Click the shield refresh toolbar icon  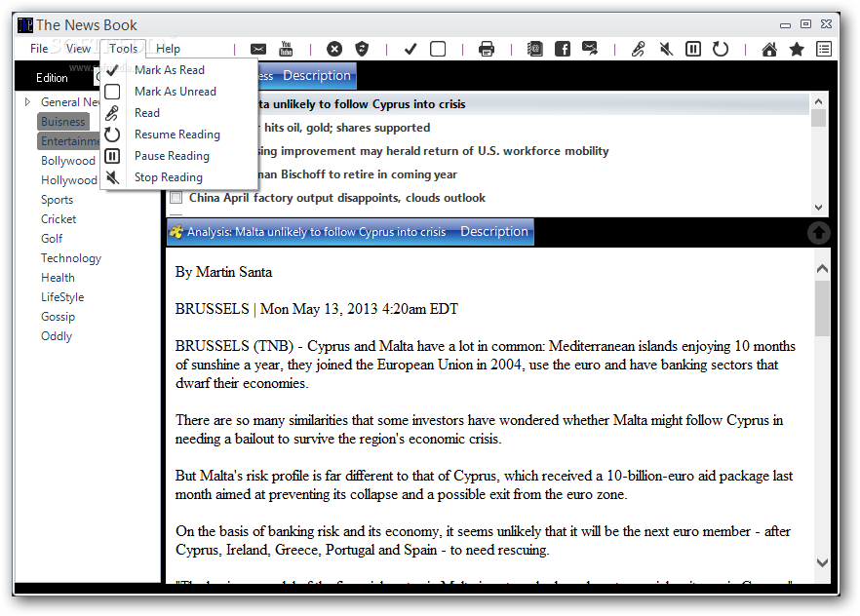[x=362, y=50]
